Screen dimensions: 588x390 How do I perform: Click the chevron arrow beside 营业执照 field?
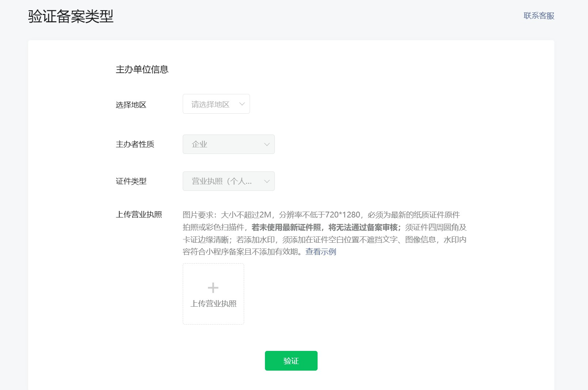(267, 181)
